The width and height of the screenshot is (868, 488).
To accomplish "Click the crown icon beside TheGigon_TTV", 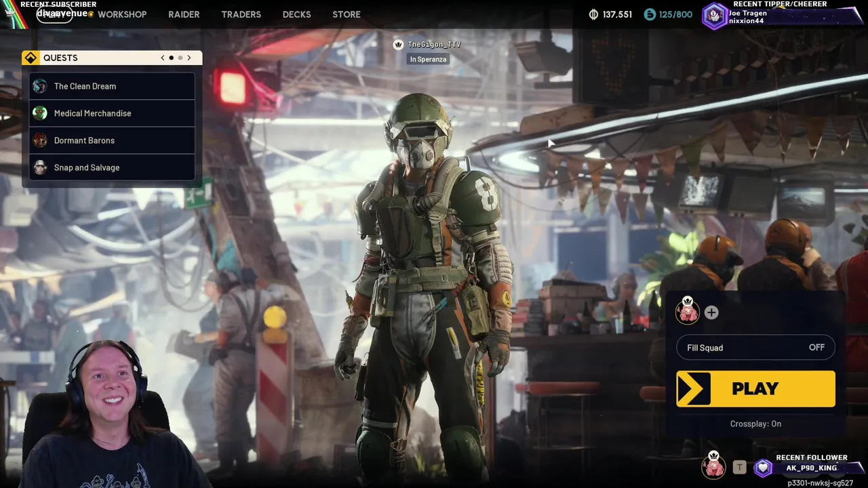I will tap(398, 44).
